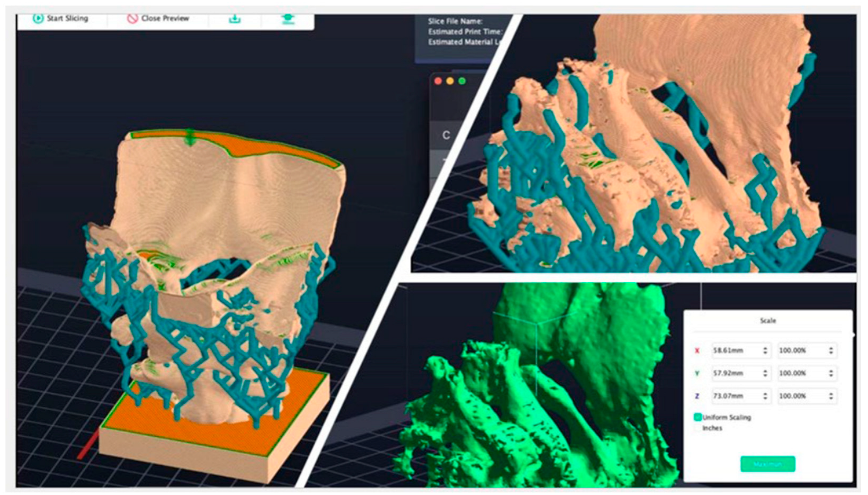Image resolution: width=868 pixels, height=495 pixels.
Task: Click the green fullscreen window dot
Action: tap(462, 81)
